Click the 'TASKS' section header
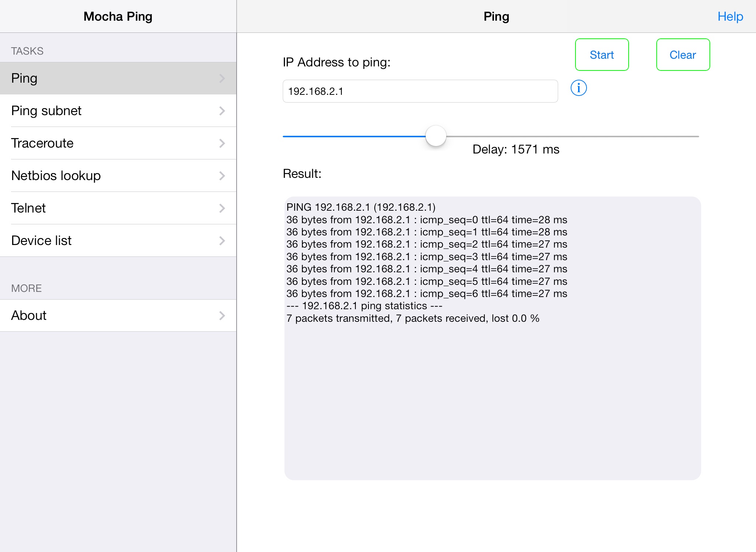Image resolution: width=756 pixels, height=552 pixels. tap(27, 51)
